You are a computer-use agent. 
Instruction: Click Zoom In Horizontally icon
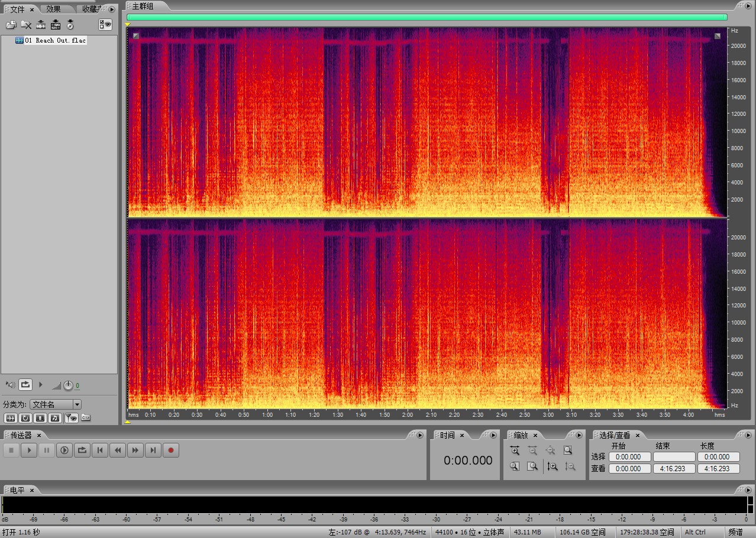515,451
